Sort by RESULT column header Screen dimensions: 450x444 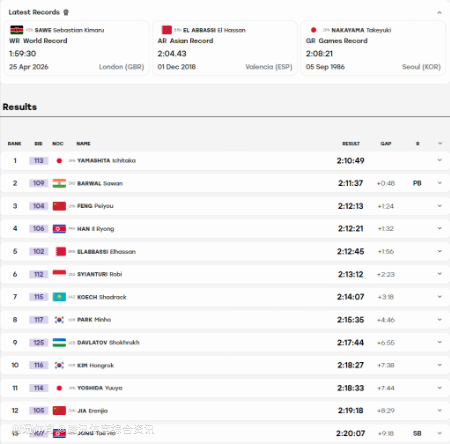[x=351, y=144]
